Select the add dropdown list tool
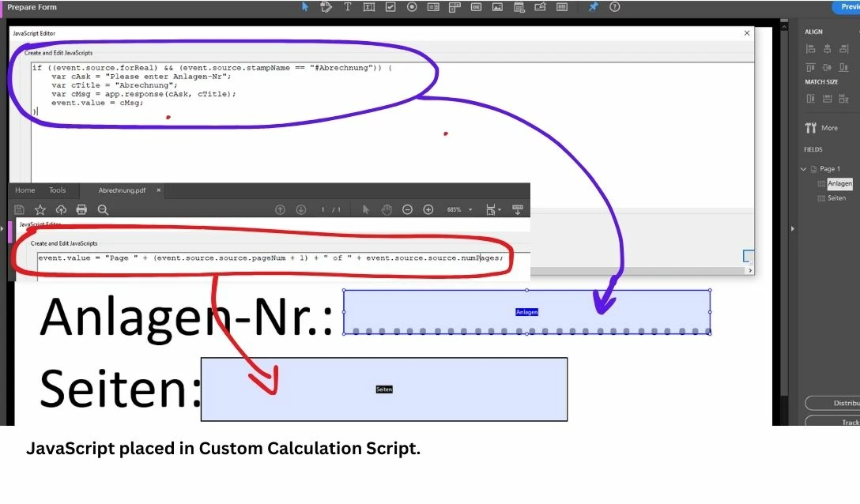This screenshot has height=504, width=860. click(455, 7)
